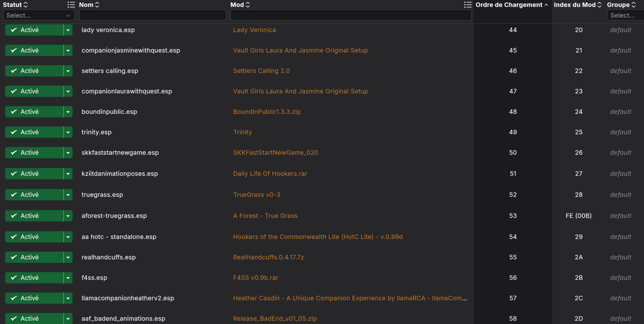Click load order 44 cell
The image size is (644, 324).
tap(513, 30)
